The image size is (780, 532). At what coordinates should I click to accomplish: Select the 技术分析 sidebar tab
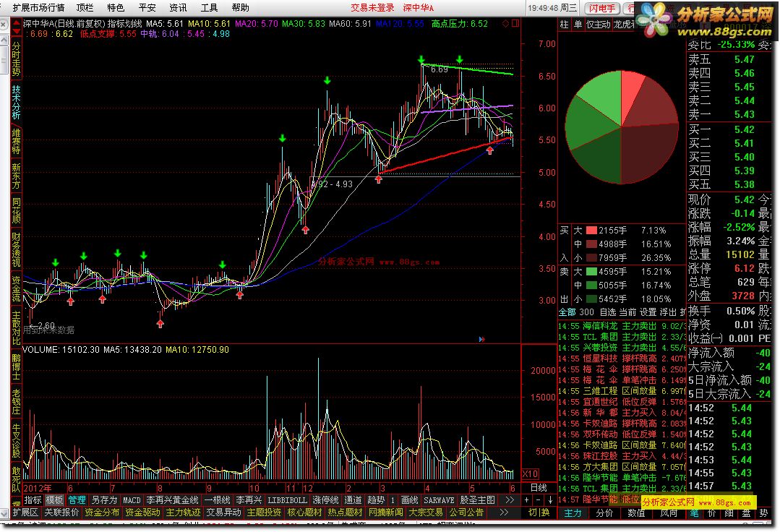click(16, 103)
